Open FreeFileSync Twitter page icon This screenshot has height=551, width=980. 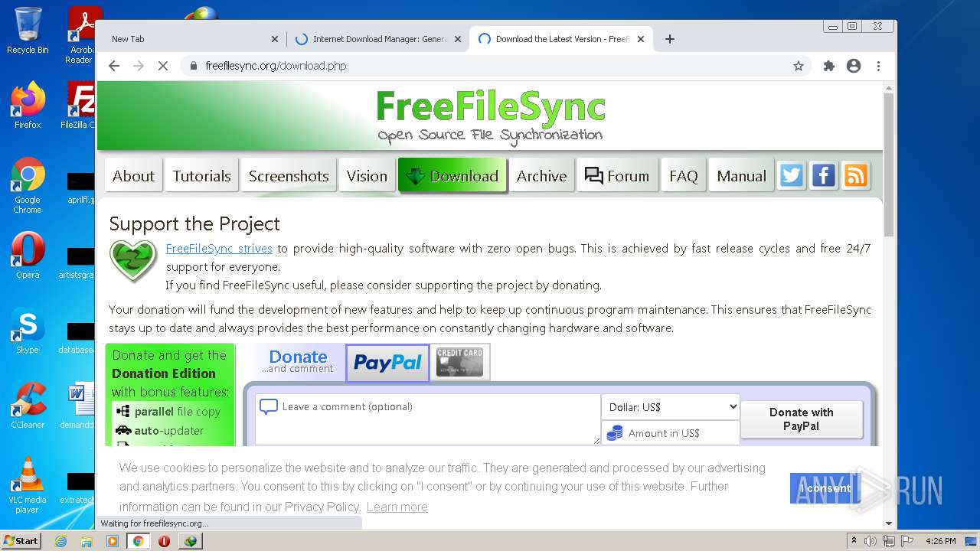(x=791, y=175)
